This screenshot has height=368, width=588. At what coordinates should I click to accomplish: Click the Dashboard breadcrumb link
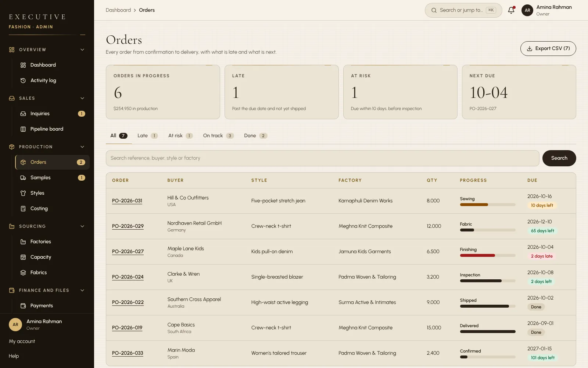(x=118, y=10)
